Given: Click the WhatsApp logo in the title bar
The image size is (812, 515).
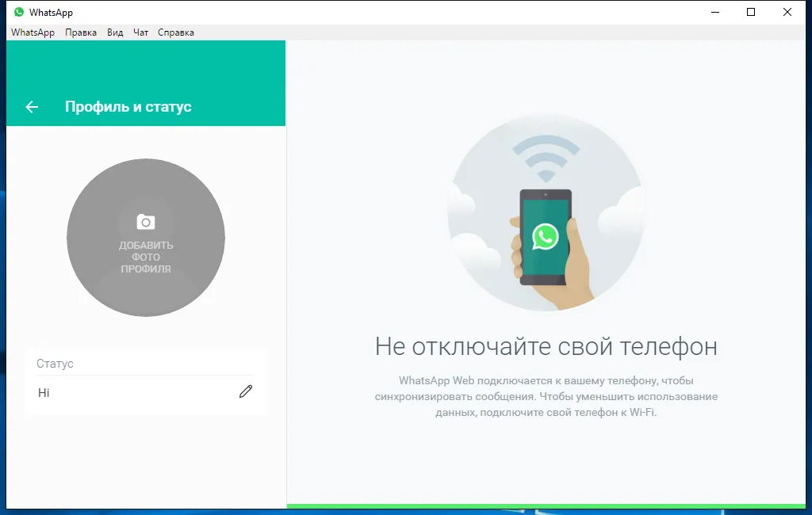Looking at the screenshot, I should click(x=19, y=12).
